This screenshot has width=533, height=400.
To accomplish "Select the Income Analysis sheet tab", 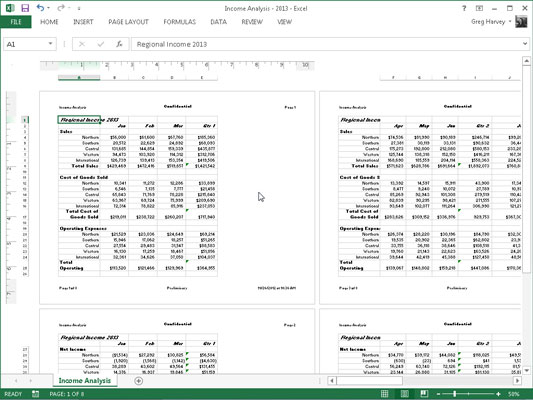I will point(85,381).
